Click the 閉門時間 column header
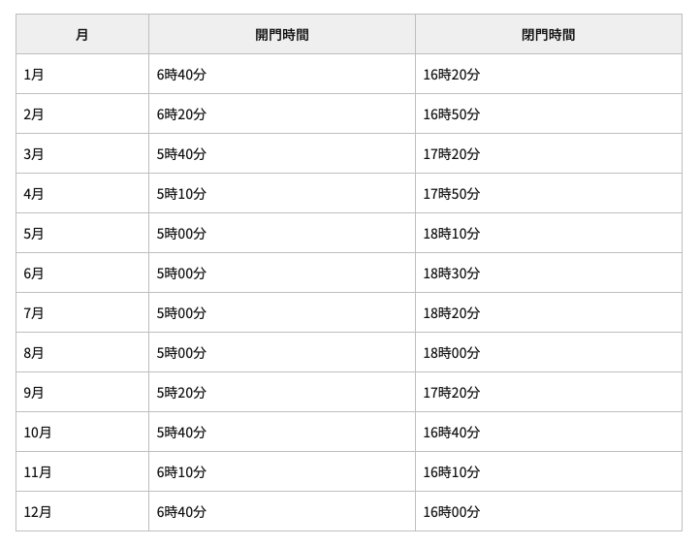This screenshot has width=700, height=547. (x=547, y=34)
